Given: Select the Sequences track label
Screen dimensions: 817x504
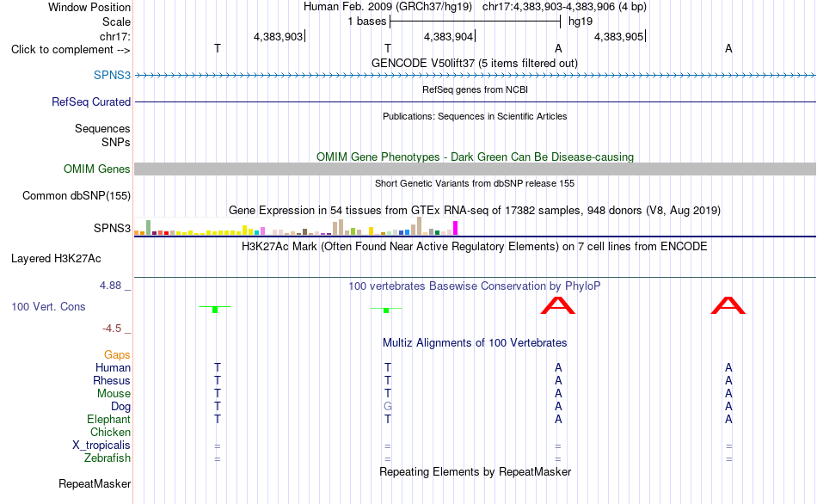Looking at the screenshot, I should [102, 128].
